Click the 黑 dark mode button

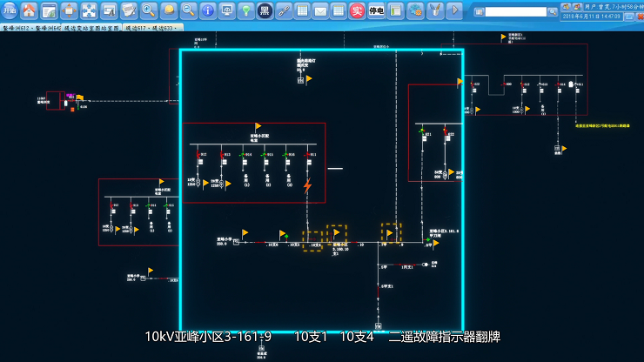265,10
